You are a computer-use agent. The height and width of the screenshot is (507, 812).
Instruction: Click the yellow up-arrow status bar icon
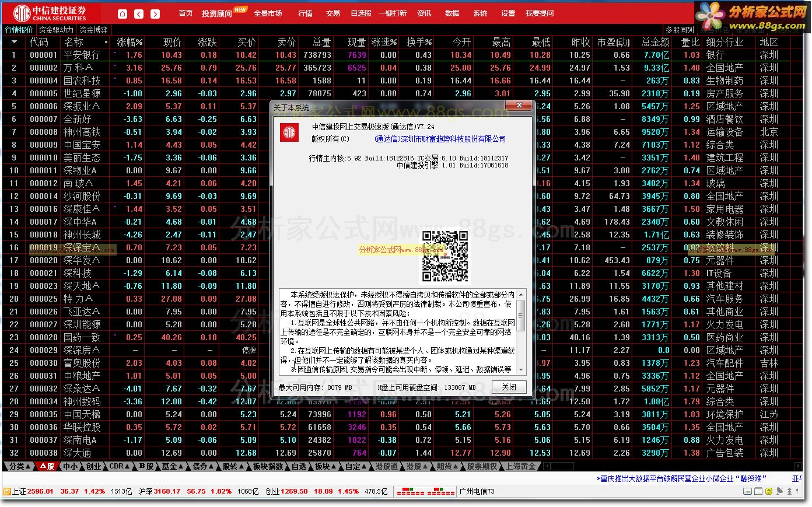tap(769, 491)
